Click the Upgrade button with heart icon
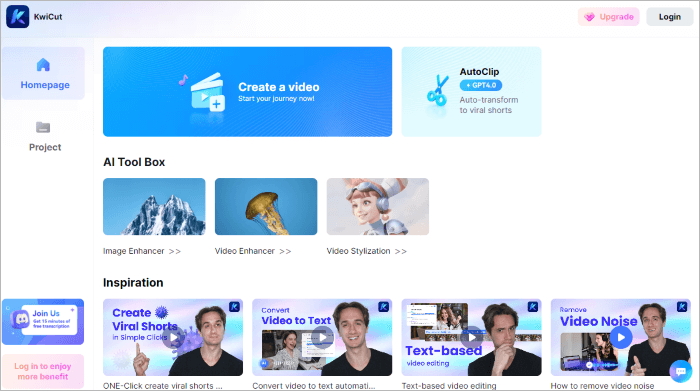 click(608, 17)
